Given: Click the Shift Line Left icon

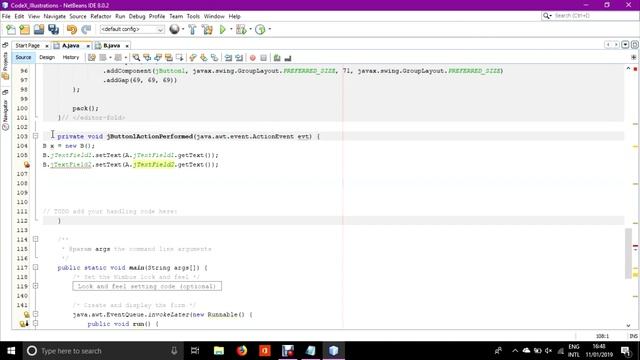Looking at the screenshot, I should tap(229, 58).
